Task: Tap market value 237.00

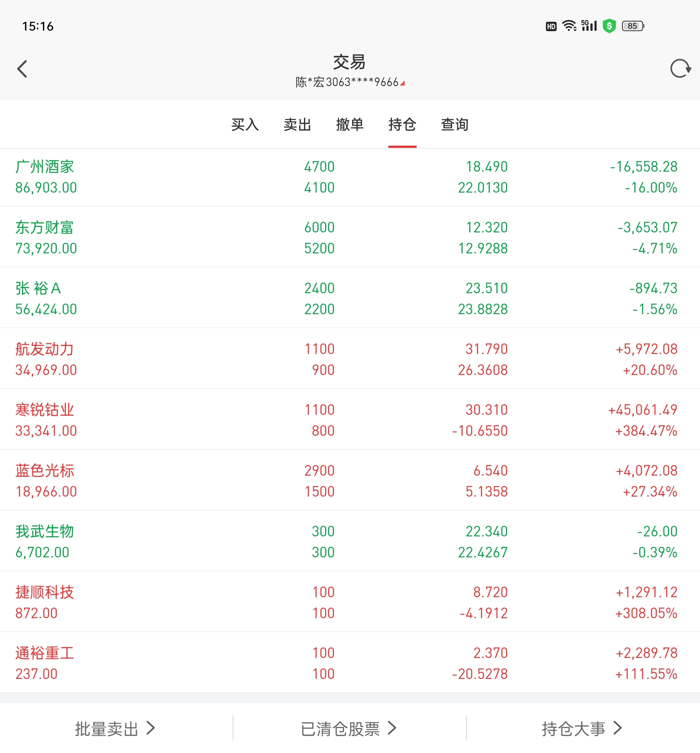Action: (x=36, y=674)
